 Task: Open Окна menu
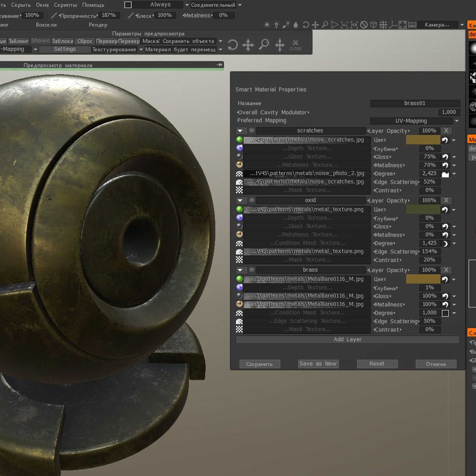42,5
